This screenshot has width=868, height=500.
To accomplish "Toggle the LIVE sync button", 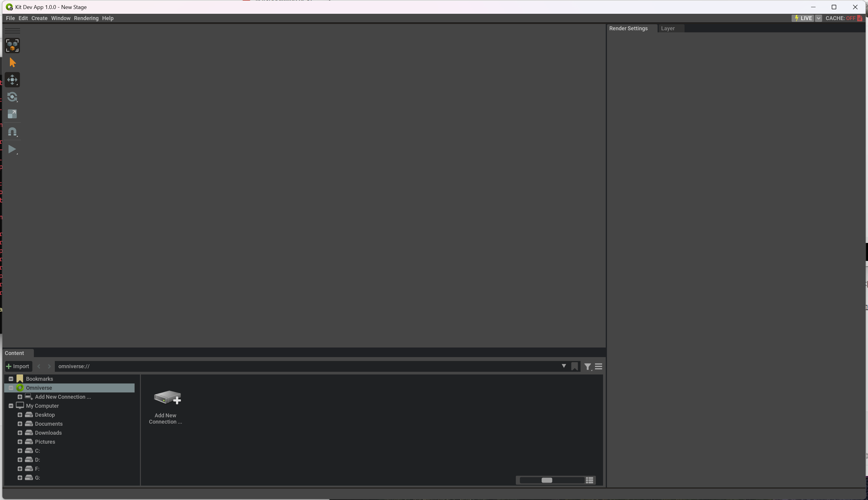I will (802, 18).
